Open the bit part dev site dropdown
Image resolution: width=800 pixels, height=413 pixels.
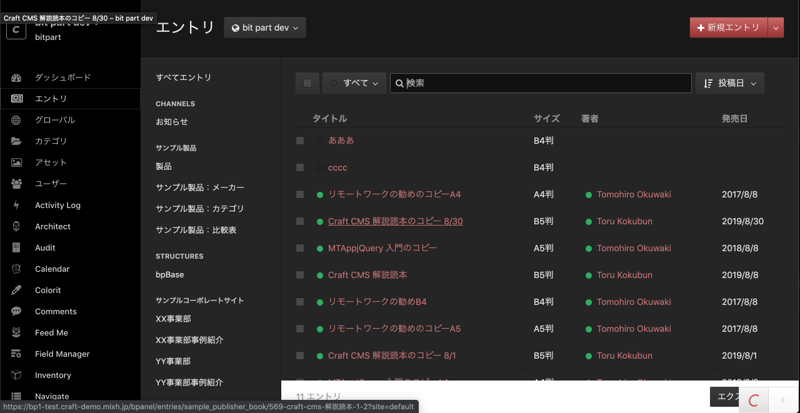pyautogui.click(x=264, y=28)
